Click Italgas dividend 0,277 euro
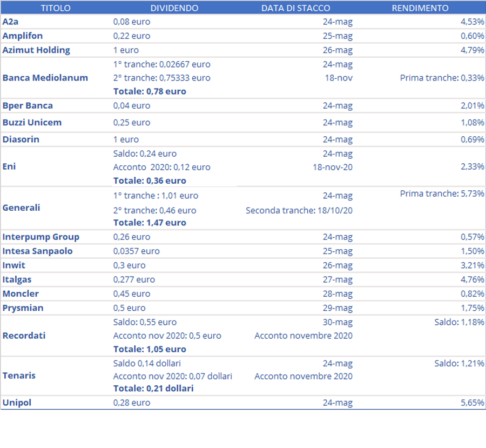Image resolution: width=486 pixels, height=448 pixels. [134, 280]
